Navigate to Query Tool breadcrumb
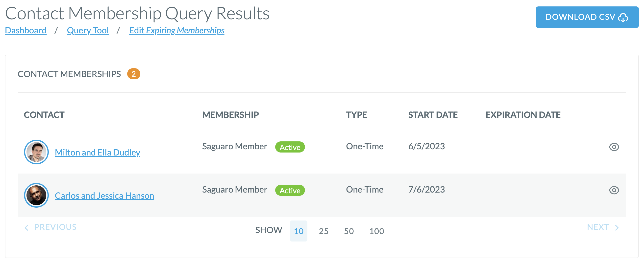This screenshot has height=264, width=644. [88, 30]
